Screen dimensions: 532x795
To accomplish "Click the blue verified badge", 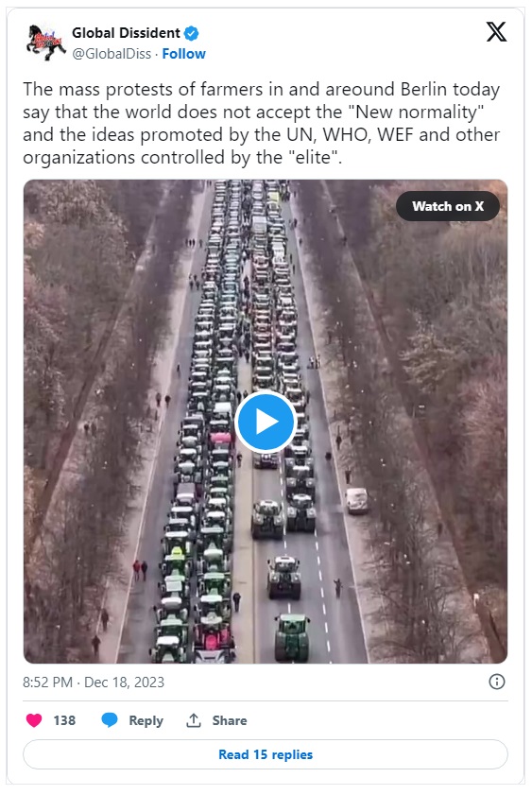I will click(192, 33).
